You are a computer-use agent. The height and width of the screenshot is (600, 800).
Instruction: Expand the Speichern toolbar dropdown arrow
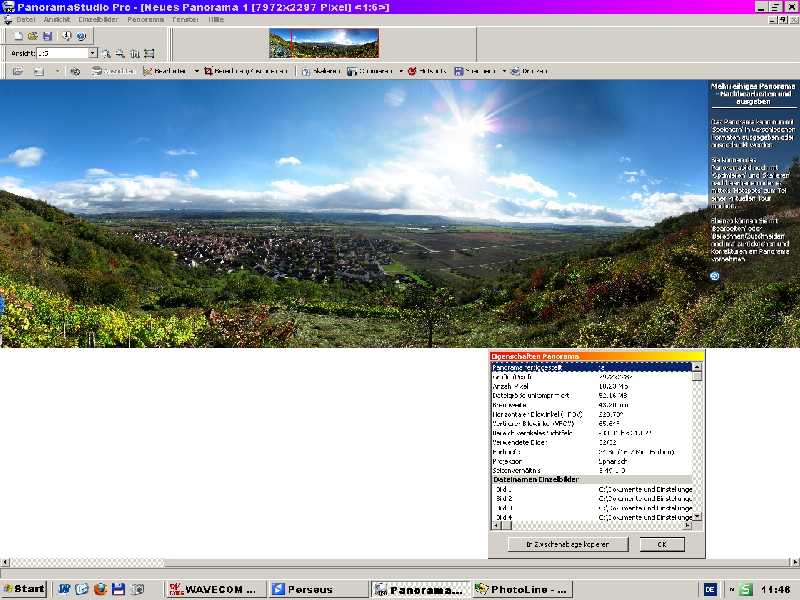tap(503, 71)
